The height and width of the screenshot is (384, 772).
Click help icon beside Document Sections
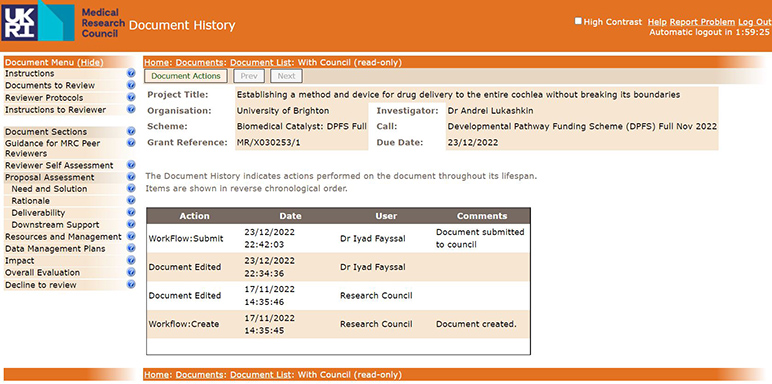(131, 131)
